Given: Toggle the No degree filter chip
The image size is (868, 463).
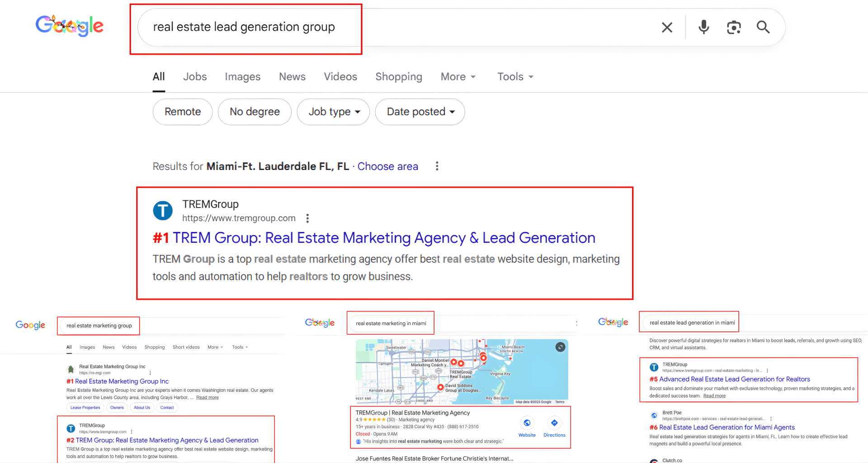Looking at the screenshot, I should click(x=255, y=112).
